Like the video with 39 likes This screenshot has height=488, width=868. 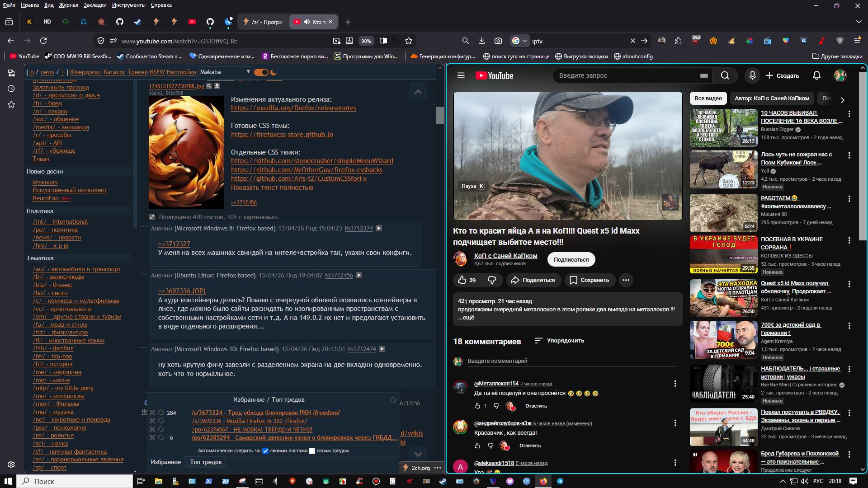coord(467,280)
